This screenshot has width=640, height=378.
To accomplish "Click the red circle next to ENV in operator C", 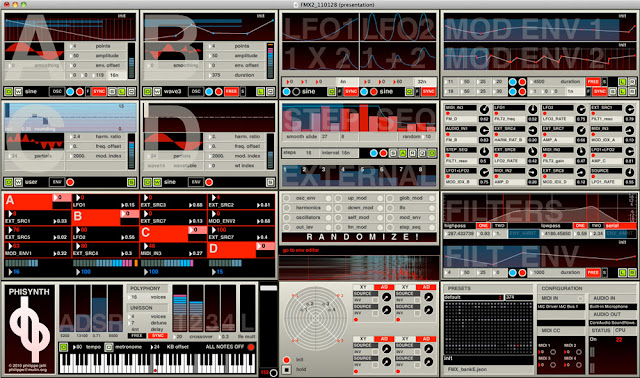I will pos(70,182).
